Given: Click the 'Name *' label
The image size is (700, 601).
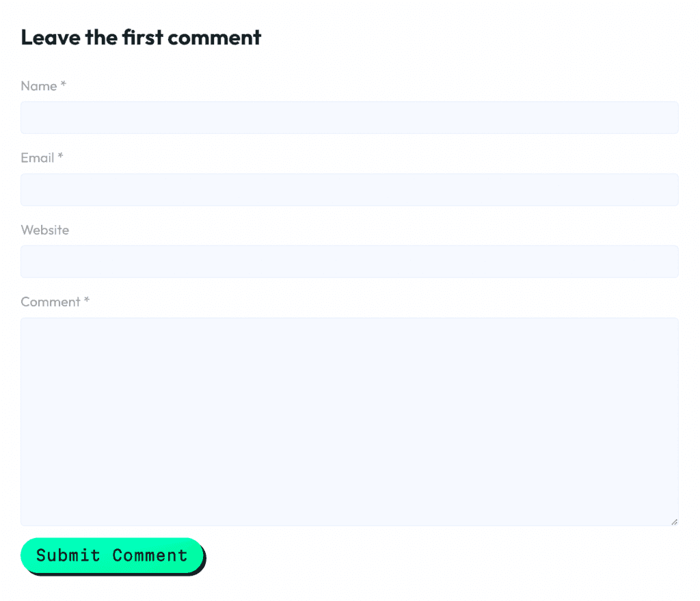Looking at the screenshot, I should (43, 86).
